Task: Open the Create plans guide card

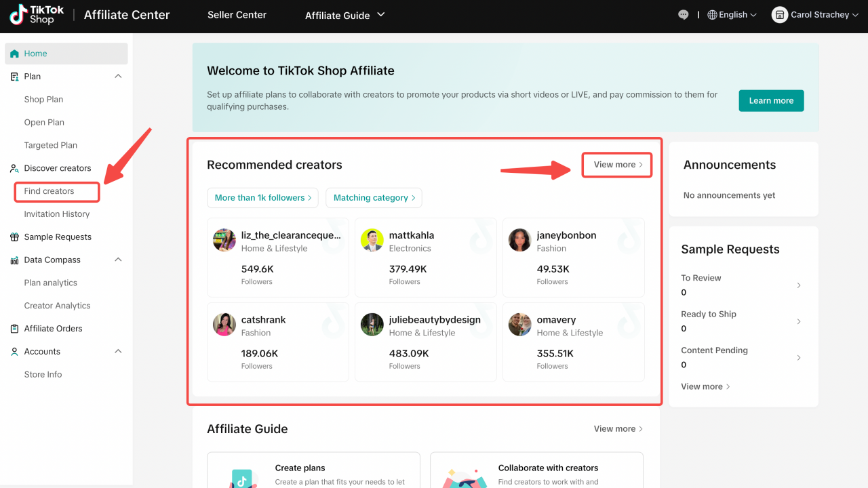Action: pyautogui.click(x=313, y=470)
